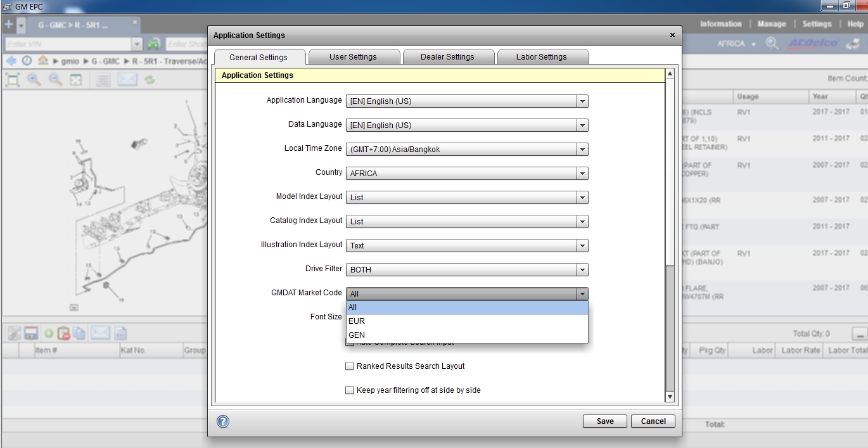Close the Application Settings dialog
Image resolution: width=868 pixels, height=448 pixels.
tap(672, 35)
